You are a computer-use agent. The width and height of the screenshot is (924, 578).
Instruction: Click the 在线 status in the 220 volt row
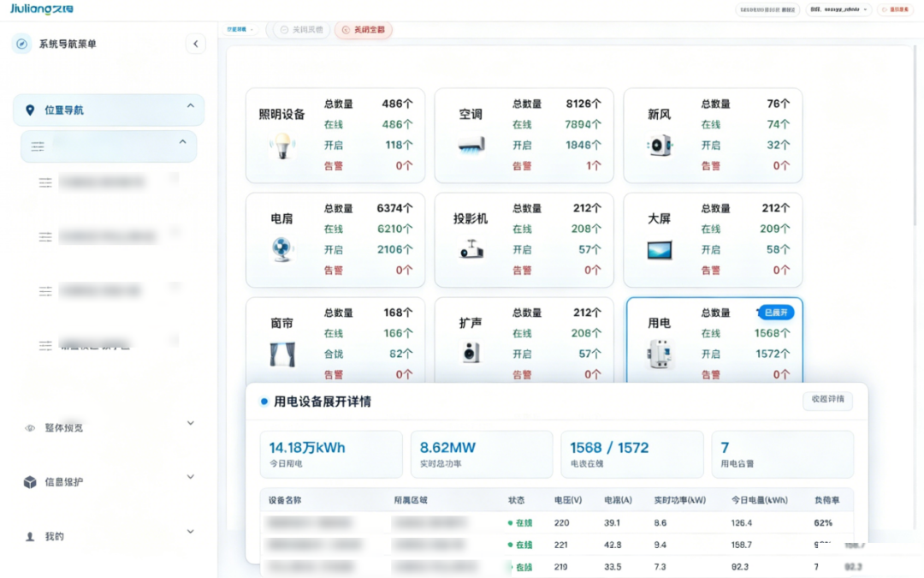pos(520,522)
